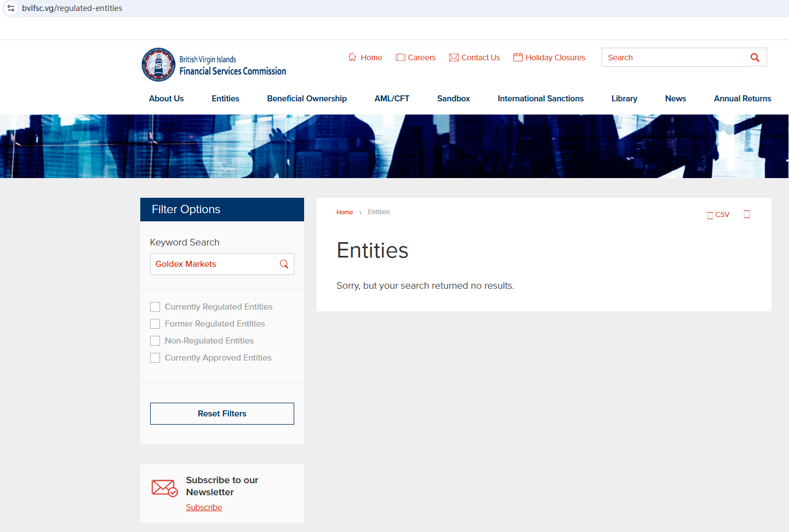
Task: Tick Former Regulated Entities checkbox
Action: click(x=155, y=324)
